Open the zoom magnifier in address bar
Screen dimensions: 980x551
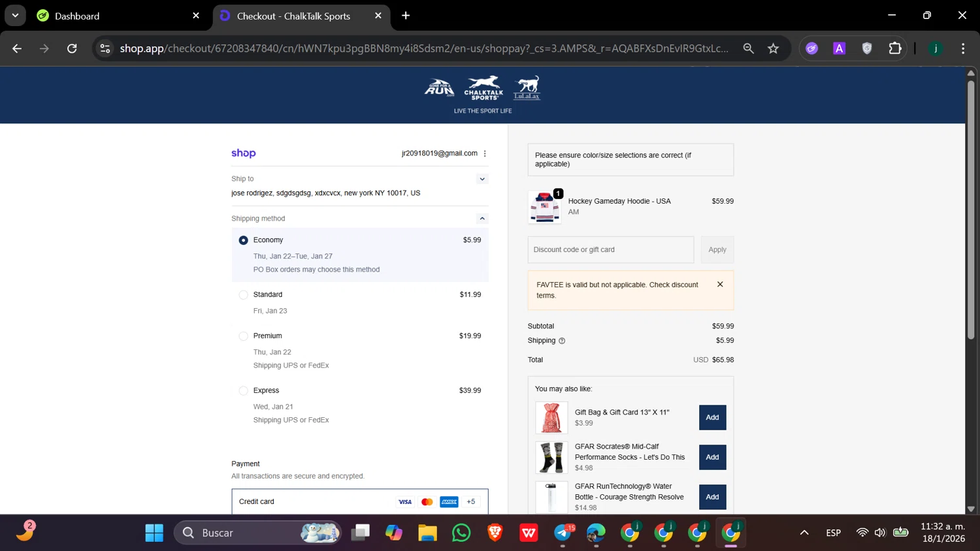click(749, 48)
